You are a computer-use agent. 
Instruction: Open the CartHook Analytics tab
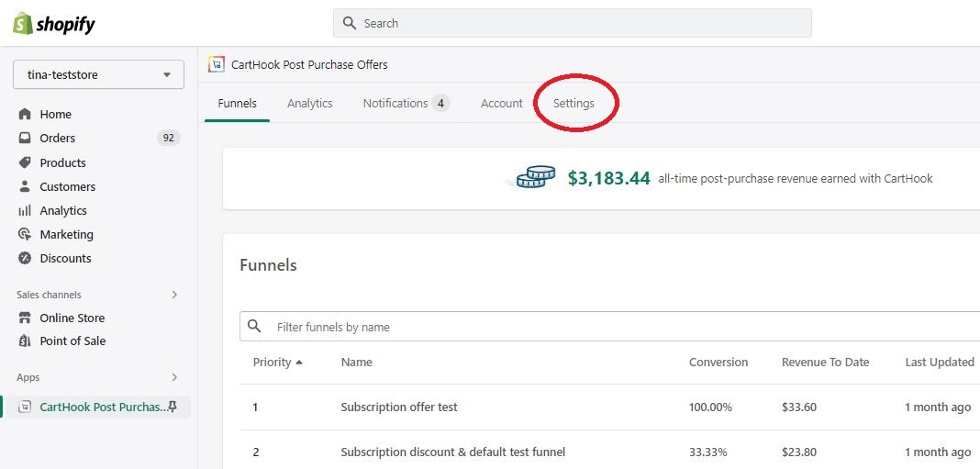310,103
